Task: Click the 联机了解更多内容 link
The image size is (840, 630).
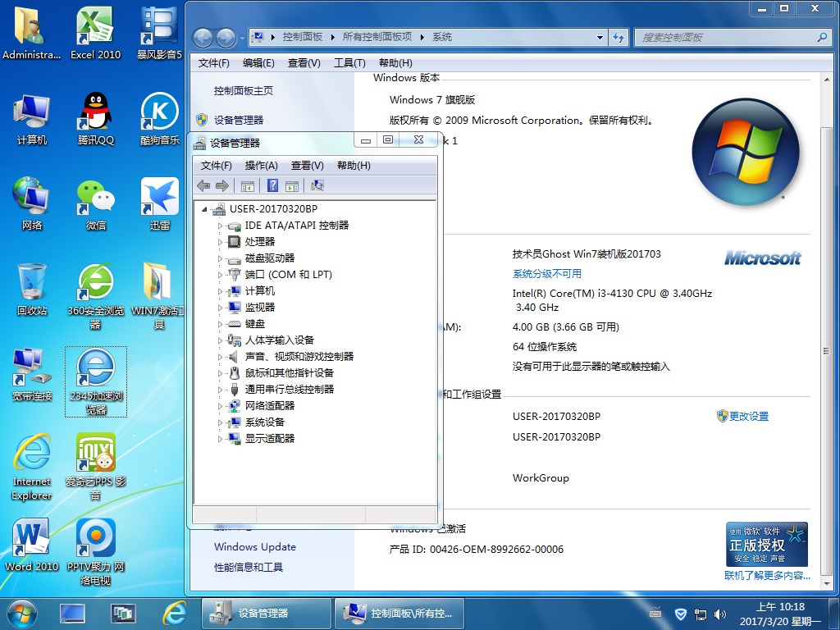Action: (767, 575)
